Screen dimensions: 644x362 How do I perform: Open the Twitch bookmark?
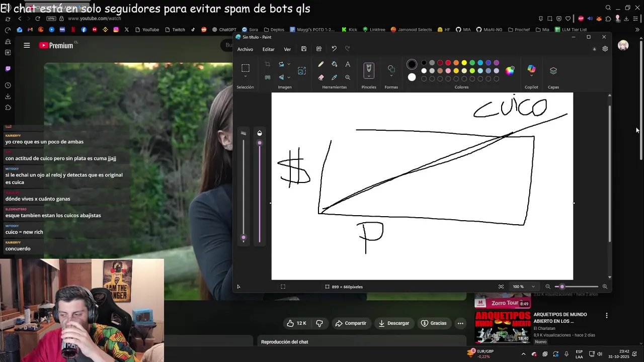tap(175, 30)
